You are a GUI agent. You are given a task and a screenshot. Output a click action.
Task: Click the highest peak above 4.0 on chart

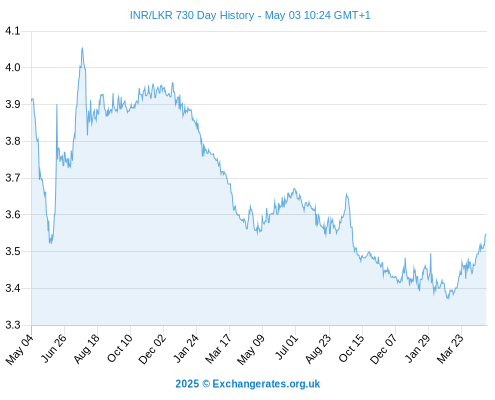pyautogui.click(x=82, y=48)
